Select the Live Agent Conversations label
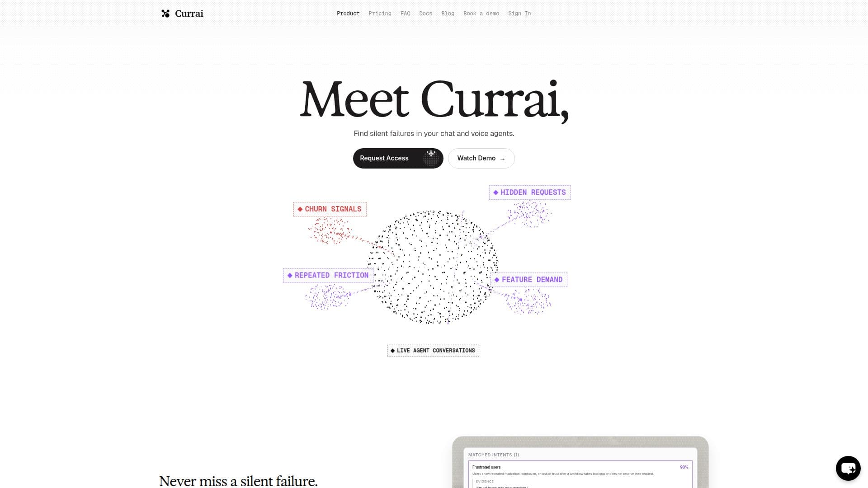The width and height of the screenshot is (868, 488). click(x=433, y=351)
